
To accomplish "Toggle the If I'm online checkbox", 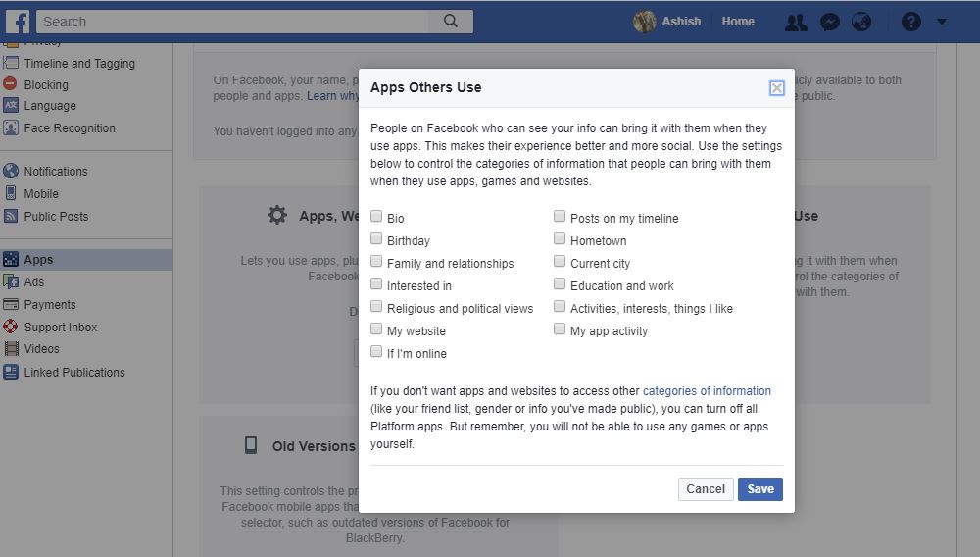I will click(x=376, y=351).
